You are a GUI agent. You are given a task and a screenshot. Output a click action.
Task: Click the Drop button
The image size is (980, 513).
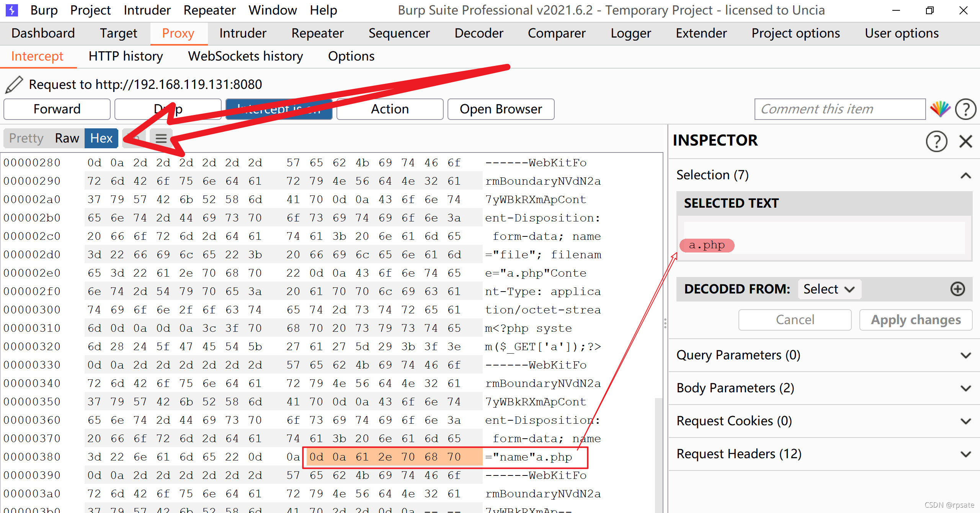point(168,110)
